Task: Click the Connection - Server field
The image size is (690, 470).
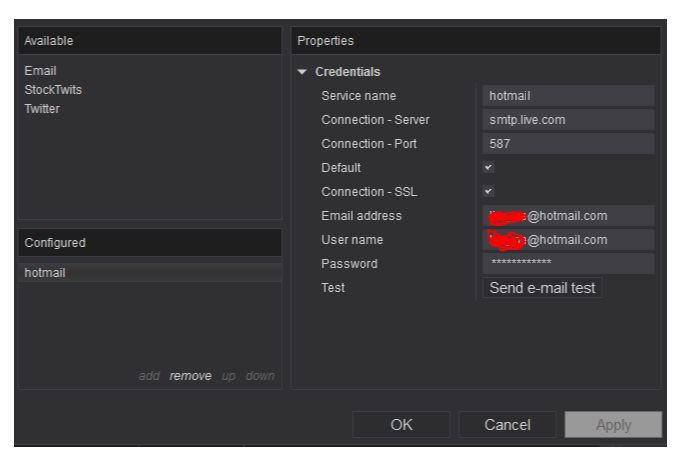Action: 568,120
